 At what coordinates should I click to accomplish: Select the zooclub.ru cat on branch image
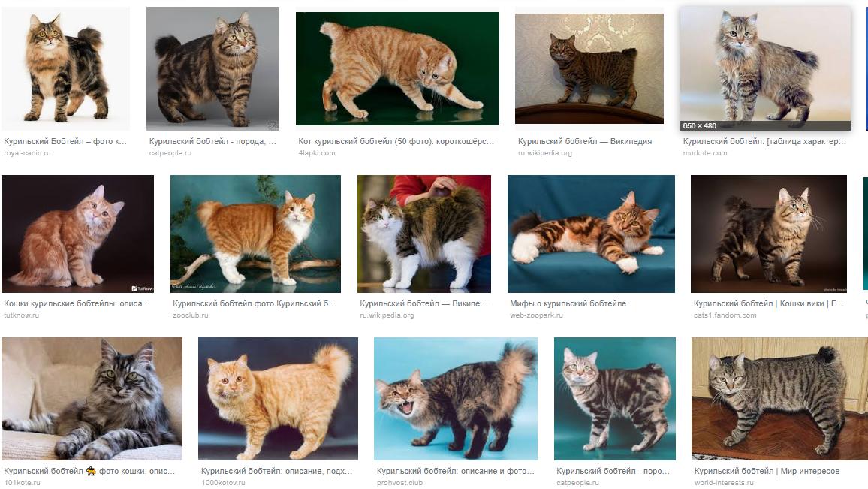coord(255,234)
